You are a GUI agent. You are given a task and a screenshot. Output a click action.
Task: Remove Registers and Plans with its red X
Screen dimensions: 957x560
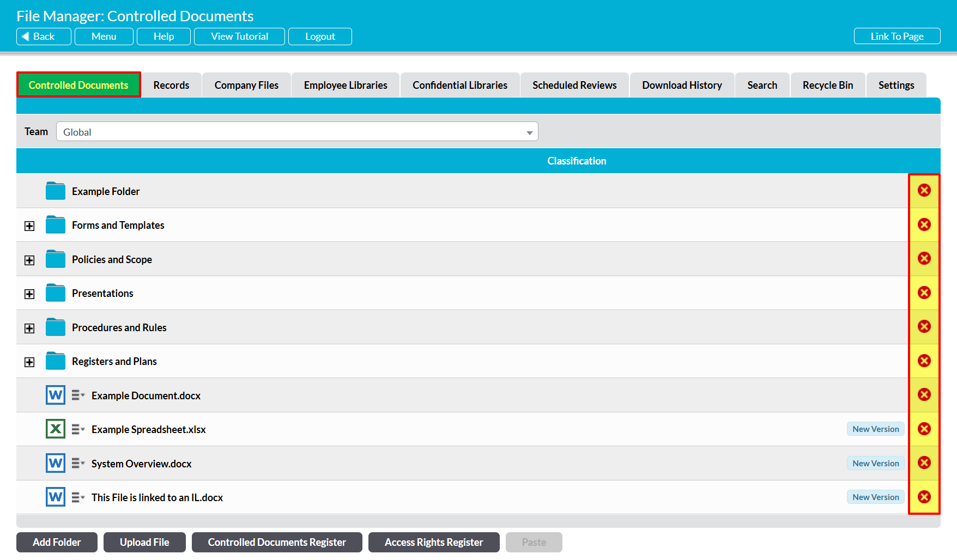[924, 361]
